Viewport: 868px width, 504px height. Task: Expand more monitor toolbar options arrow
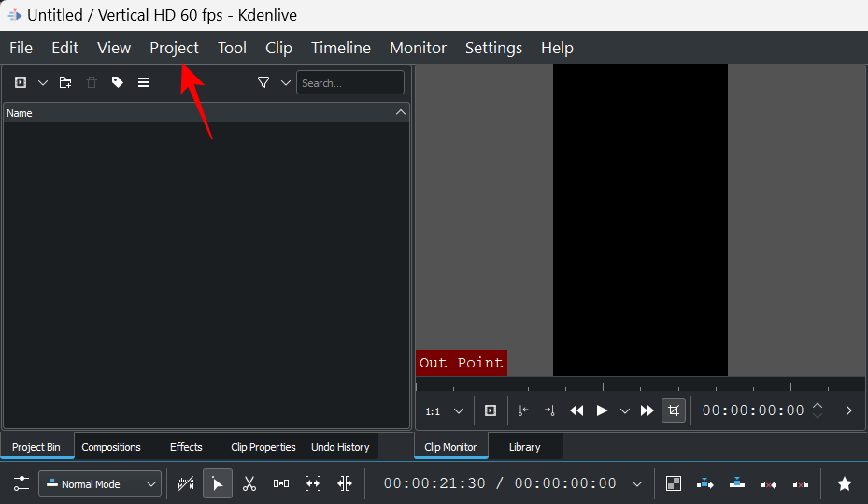pos(848,410)
